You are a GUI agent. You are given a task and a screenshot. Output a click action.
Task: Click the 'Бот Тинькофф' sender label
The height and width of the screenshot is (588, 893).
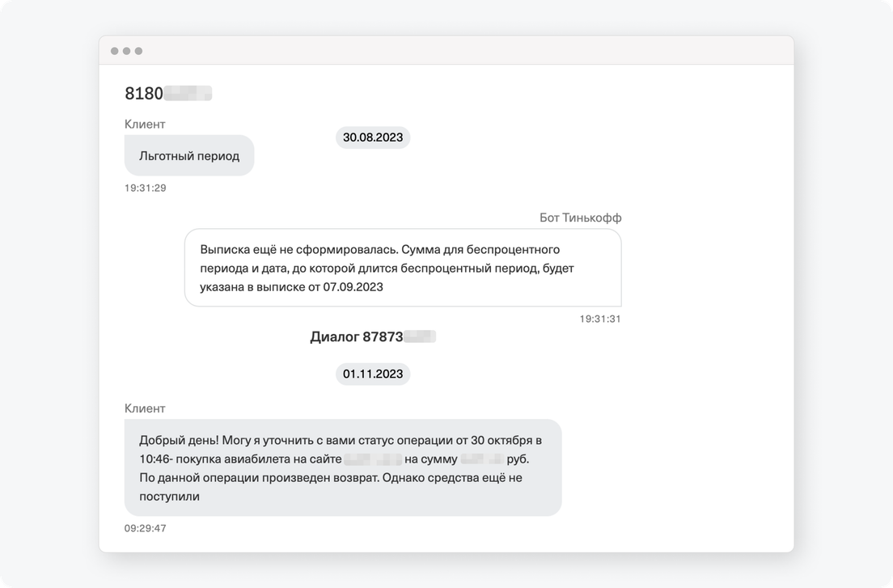click(580, 218)
